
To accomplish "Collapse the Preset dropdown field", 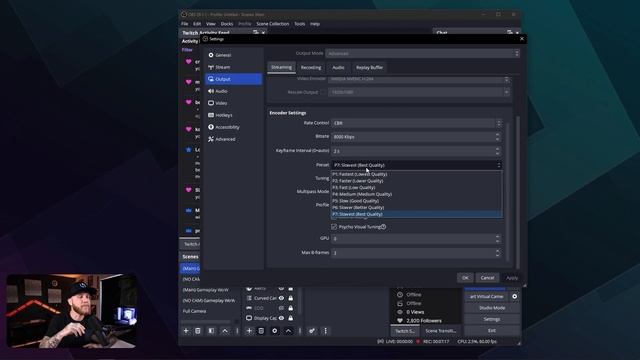I will click(x=416, y=165).
